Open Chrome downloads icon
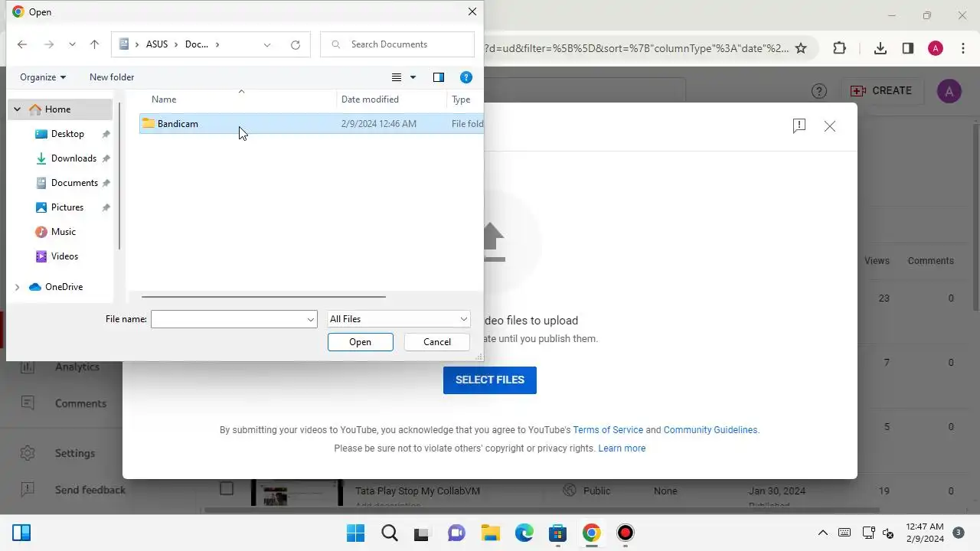The height and width of the screenshot is (551, 980). tap(880, 48)
